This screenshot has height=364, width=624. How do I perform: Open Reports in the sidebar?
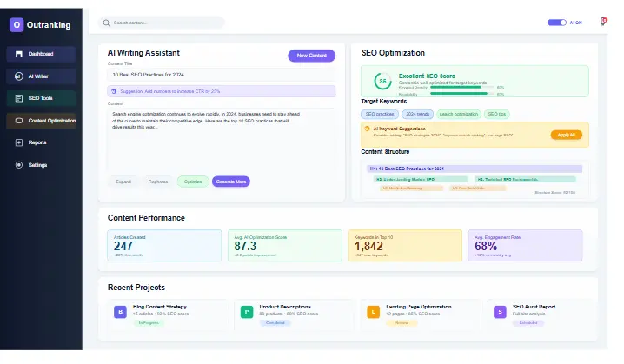click(x=41, y=142)
